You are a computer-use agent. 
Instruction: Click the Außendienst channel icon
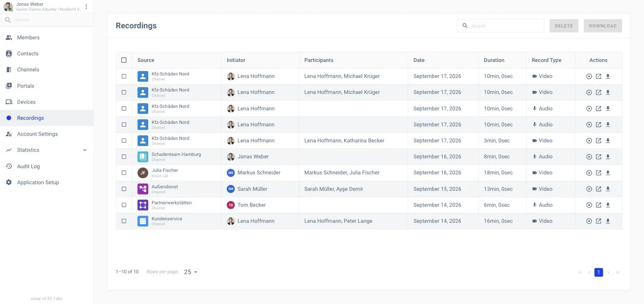click(143, 189)
